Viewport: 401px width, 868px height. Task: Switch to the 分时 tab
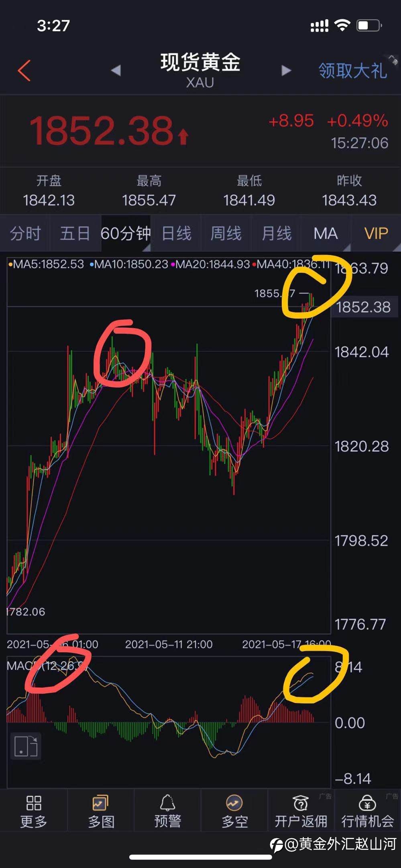click(x=25, y=233)
